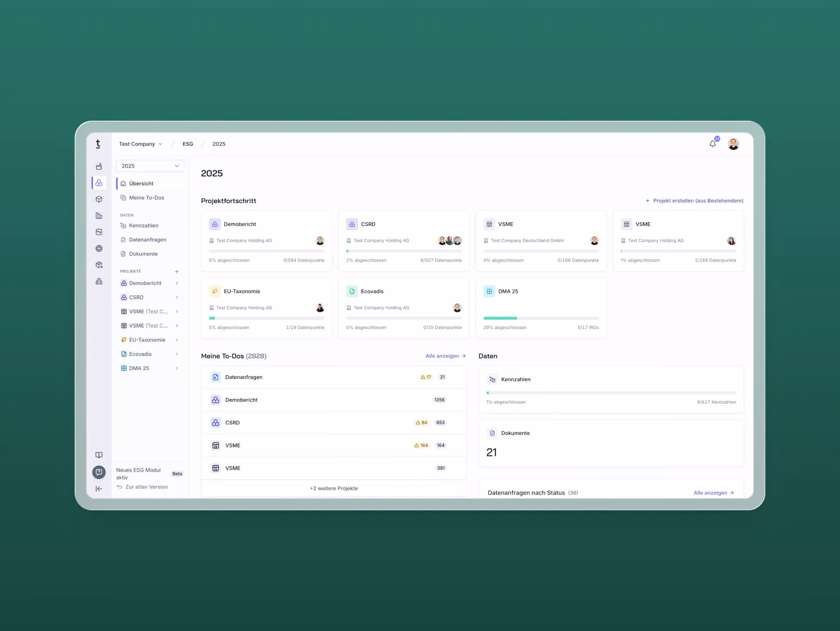Open the Ecovadis project card

tap(404, 308)
